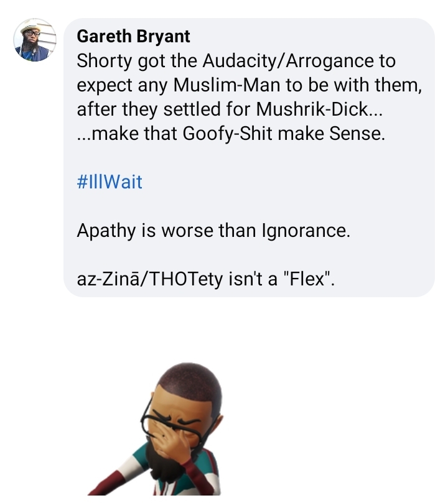Click the word 'Muslim-Man' in the comment
Screen dimensions: 448x503
(x=227, y=85)
